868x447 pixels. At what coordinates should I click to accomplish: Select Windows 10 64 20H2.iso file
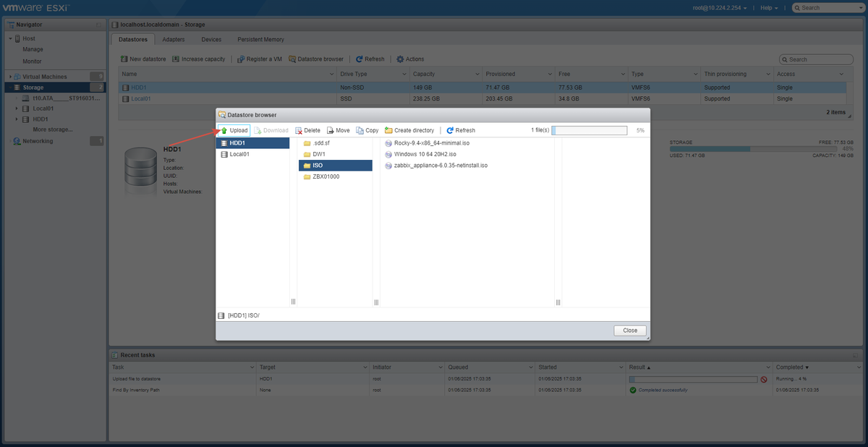pos(425,154)
